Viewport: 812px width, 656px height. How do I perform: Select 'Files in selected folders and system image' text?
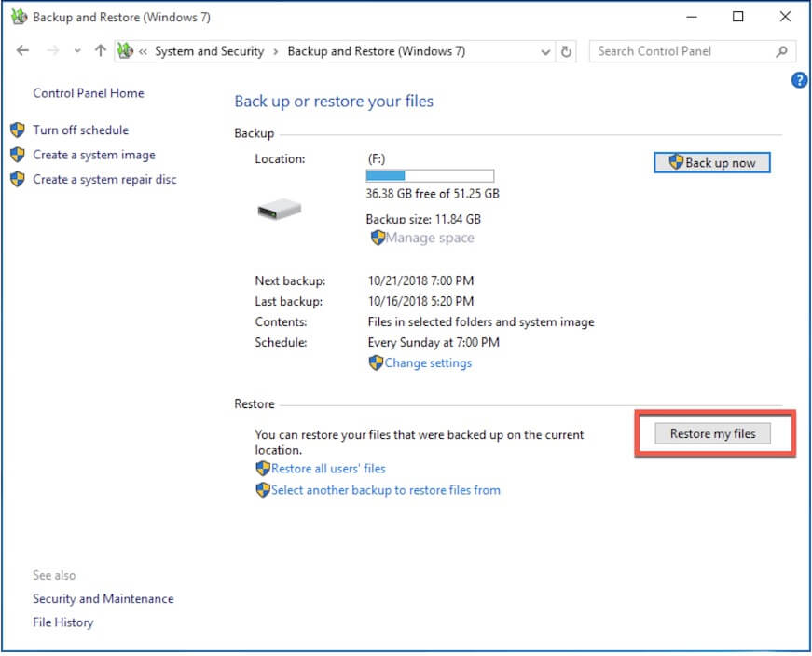(x=481, y=322)
